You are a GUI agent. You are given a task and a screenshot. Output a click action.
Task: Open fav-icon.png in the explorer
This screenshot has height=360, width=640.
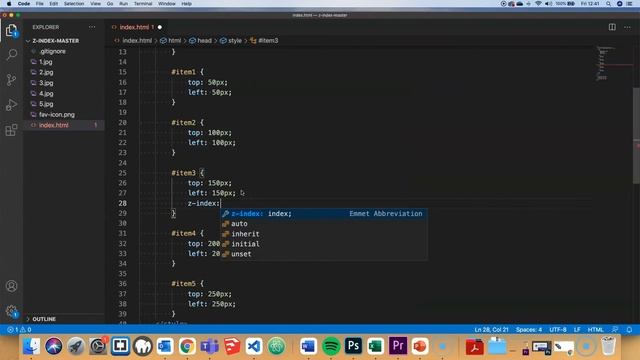tap(57, 115)
